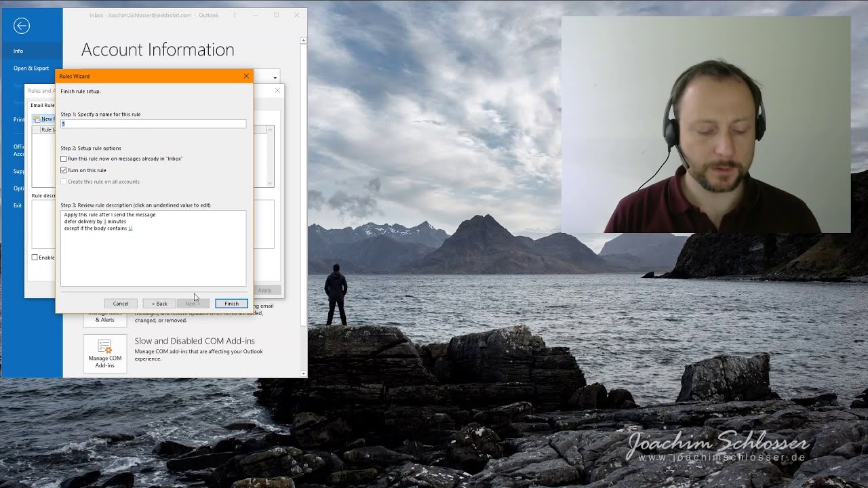
Task: Open the Manage COM Add-ins button
Action: (x=105, y=353)
